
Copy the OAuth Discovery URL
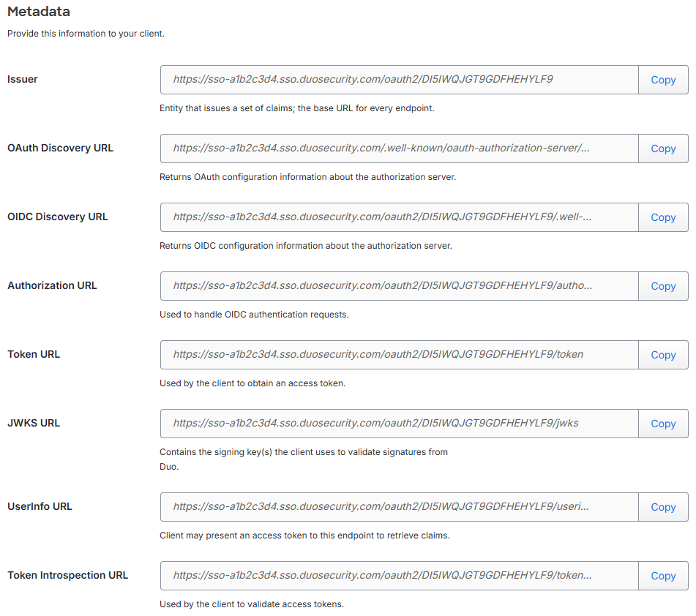[x=662, y=148]
